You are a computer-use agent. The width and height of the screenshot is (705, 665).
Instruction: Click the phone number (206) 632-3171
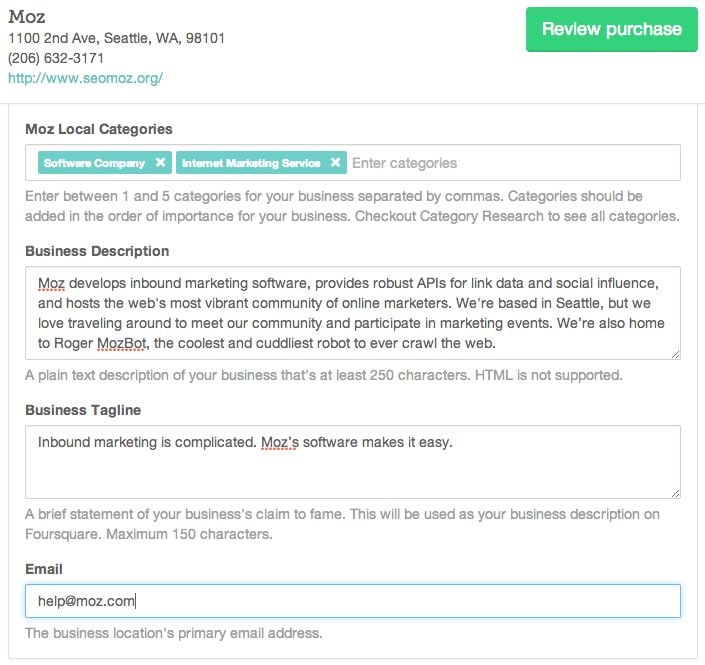click(x=56, y=58)
